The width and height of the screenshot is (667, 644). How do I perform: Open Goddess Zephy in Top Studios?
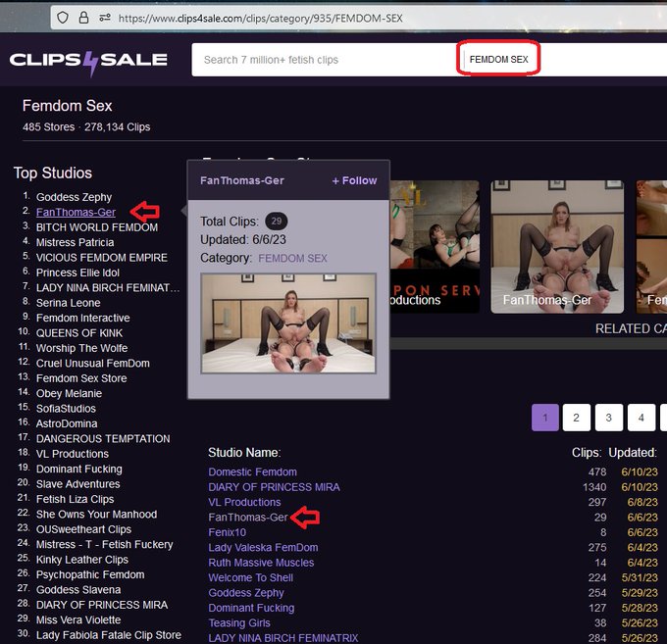[x=74, y=197]
